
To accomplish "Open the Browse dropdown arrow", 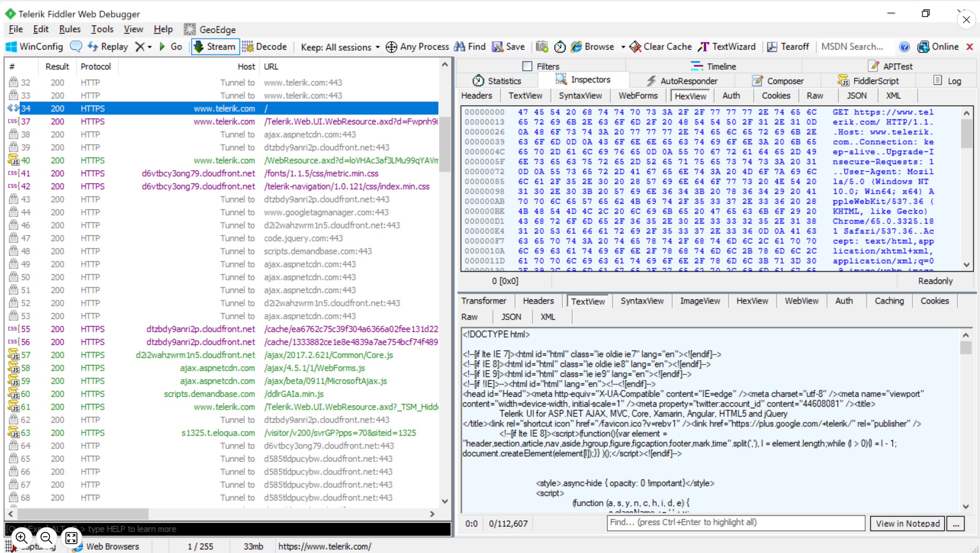I will (623, 47).
